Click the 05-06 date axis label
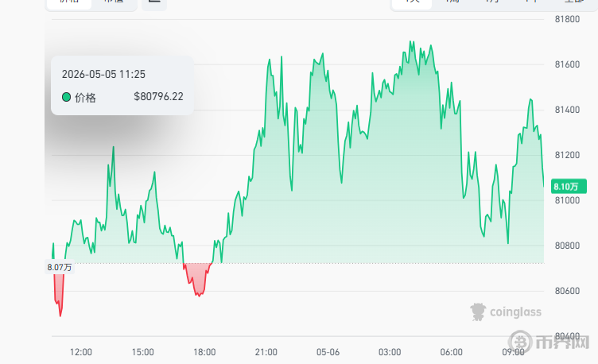Image resolution: width=598 pixels, height=364 pixels. (328, 352)
